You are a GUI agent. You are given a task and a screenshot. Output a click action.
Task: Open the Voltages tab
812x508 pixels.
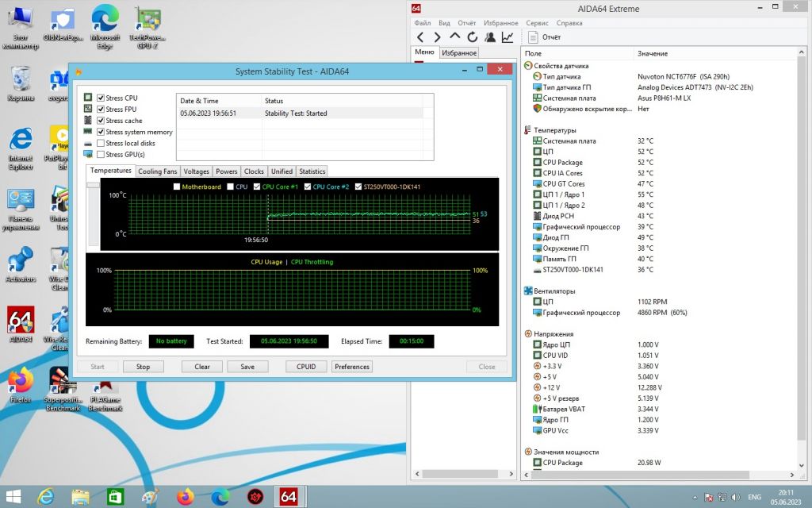pyautogui.click(x=197, y=171)
